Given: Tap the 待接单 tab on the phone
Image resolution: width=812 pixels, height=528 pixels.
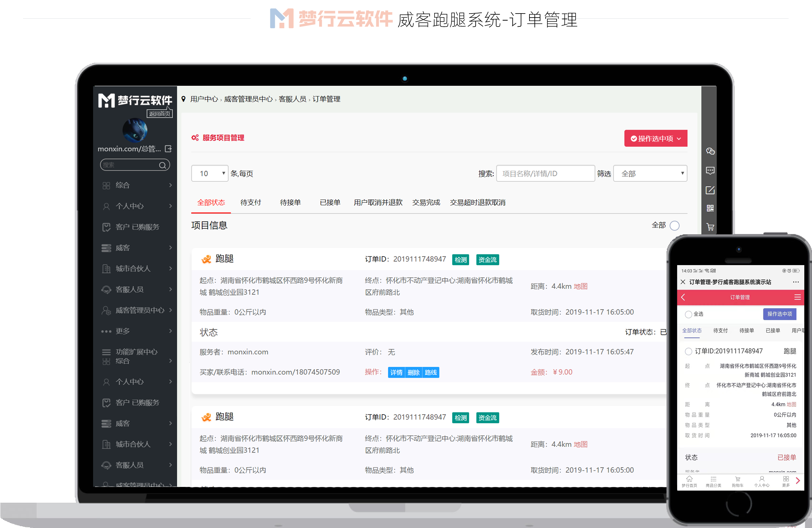Looking at the screenshot, I should 746,330.
